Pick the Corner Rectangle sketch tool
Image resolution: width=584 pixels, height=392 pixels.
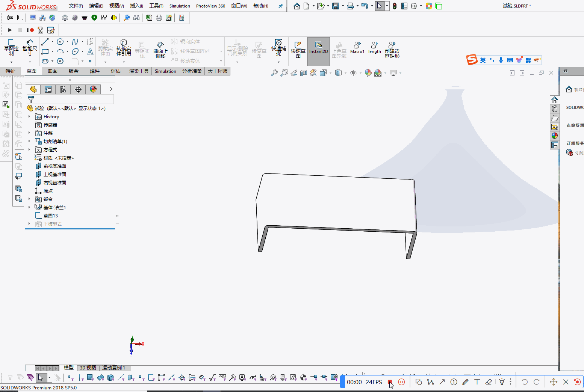tap(45, 51)
